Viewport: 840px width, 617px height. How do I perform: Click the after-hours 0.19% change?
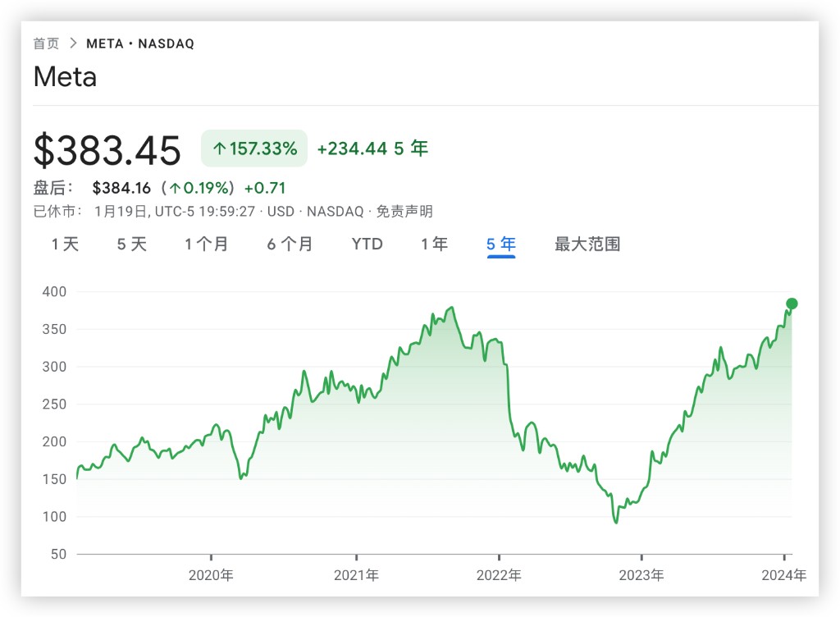[x=198, y=188]
